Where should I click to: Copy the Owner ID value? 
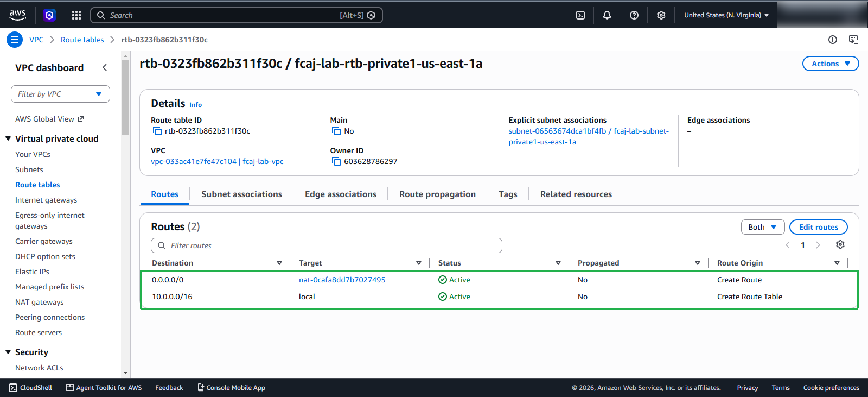tap(336, 161)
